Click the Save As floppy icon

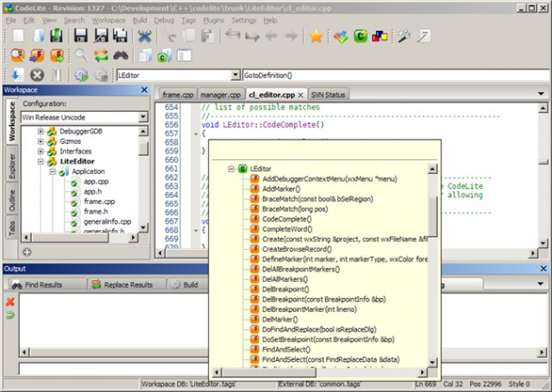101,36
